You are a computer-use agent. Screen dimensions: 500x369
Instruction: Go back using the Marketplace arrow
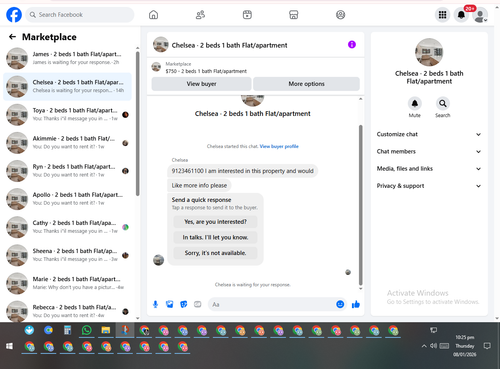12,37
